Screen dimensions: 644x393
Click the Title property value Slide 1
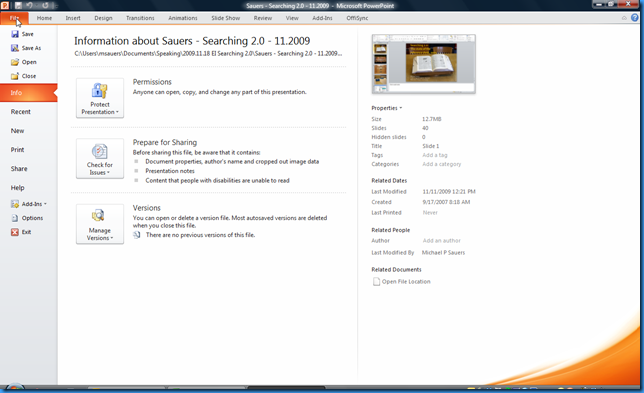tap(430, 146)
